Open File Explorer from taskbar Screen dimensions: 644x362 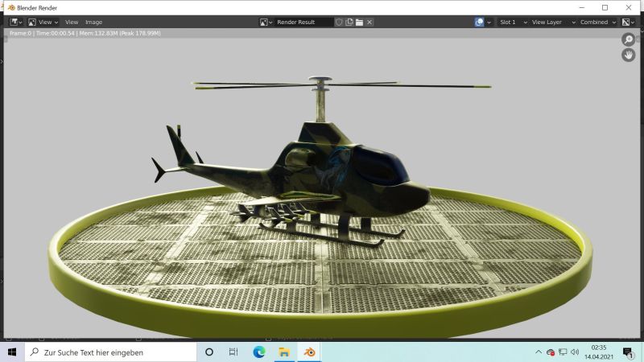pos(284,352)
